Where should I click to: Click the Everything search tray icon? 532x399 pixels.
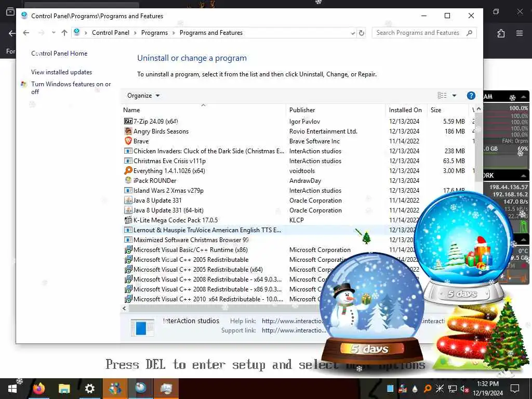click(427, 389)
